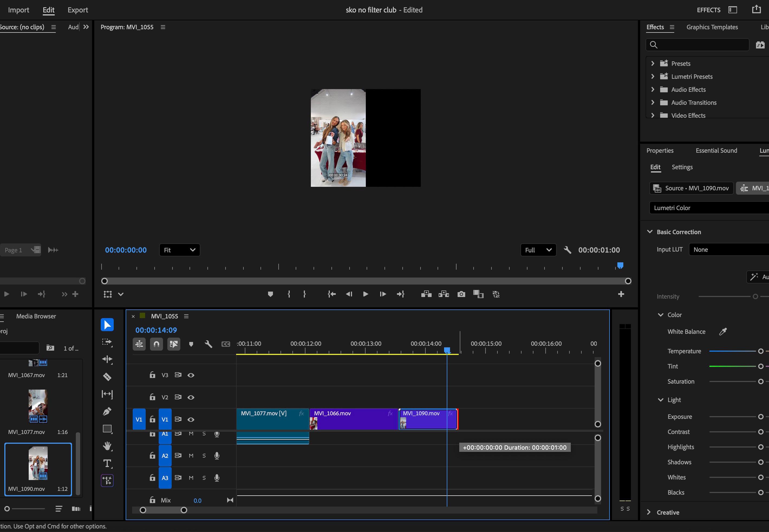This screenshot has height=532, width=769.
Task: Select the Type tool
Action: [x=107, y=463]
